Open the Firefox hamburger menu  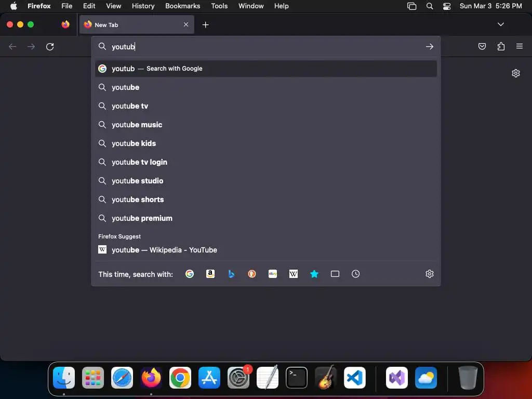point(520,46)
